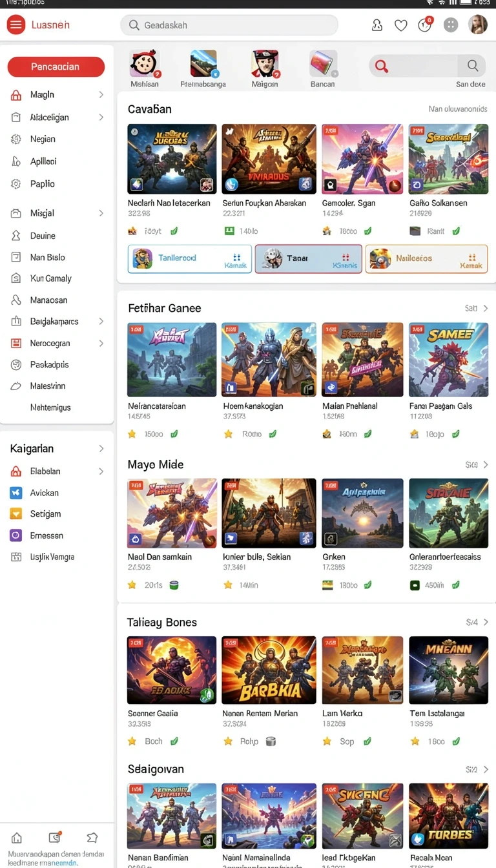Expand the Kaigarlan section chevron
This screenshot has width=496, height=868.
point(101,448)
